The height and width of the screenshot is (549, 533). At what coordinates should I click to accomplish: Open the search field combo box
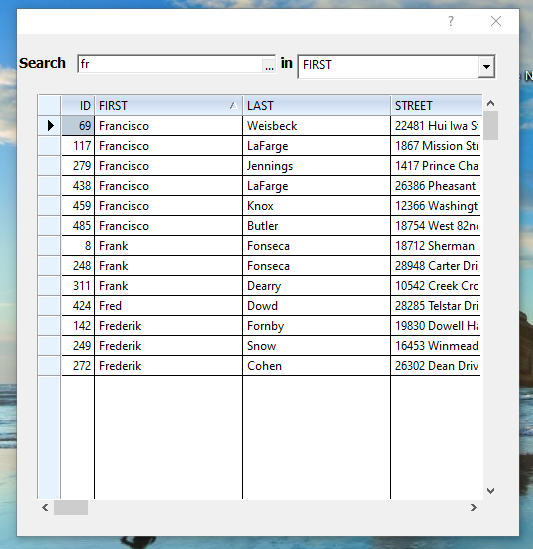(396, 66)
